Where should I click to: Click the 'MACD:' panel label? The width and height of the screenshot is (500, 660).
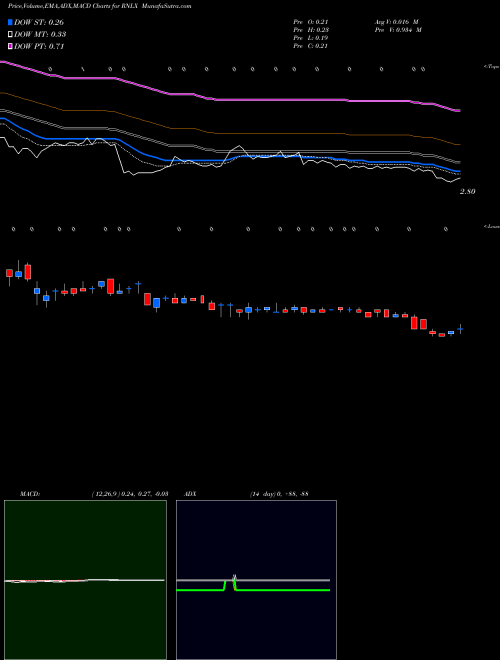30,494
